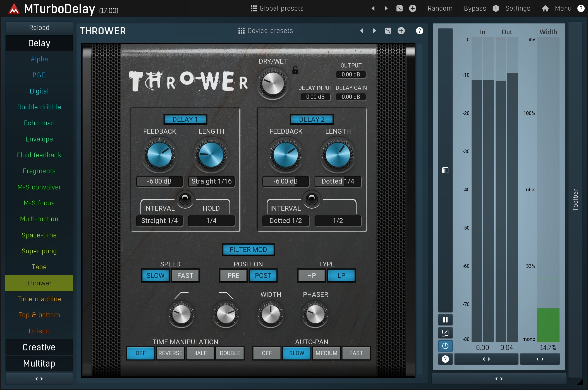
Task: Click the DRY/WET knob
Action: [273, 83]
